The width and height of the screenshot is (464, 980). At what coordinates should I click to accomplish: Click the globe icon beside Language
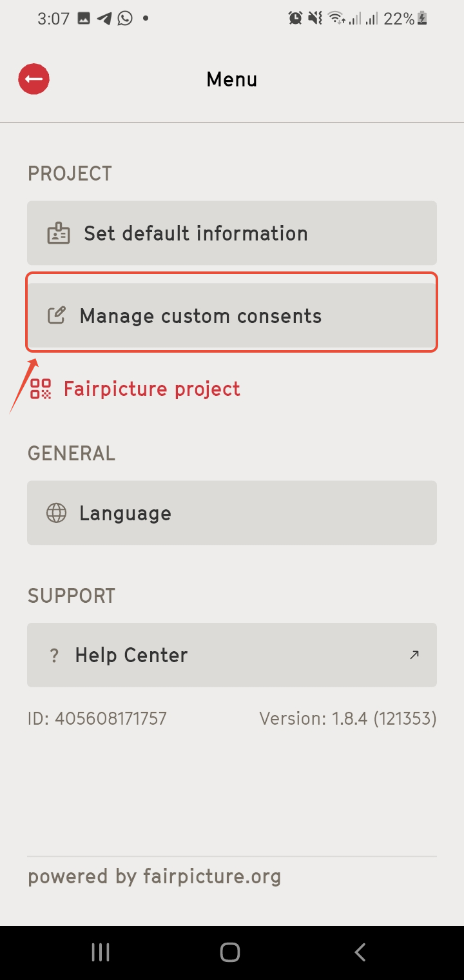(57, 513)
